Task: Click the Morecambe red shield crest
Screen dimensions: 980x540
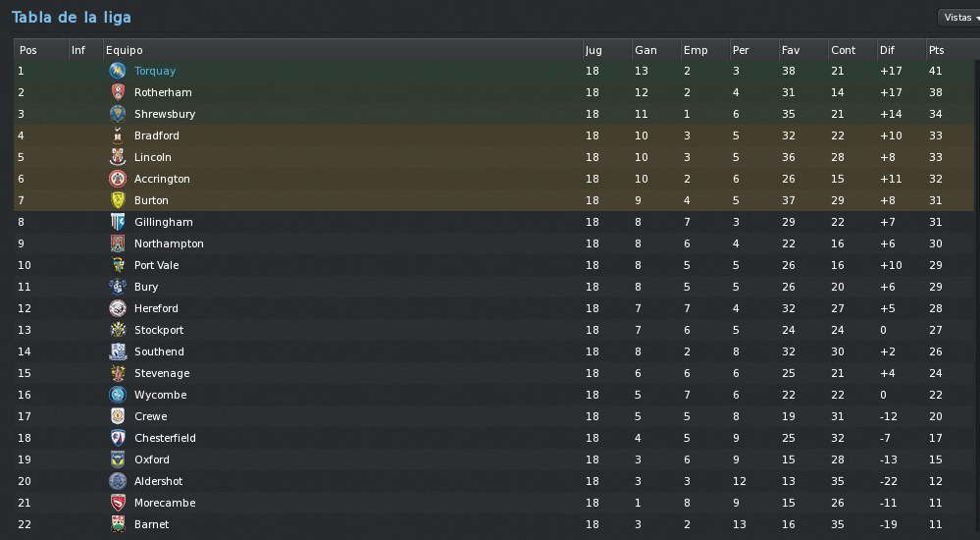Action: point(118,503)
